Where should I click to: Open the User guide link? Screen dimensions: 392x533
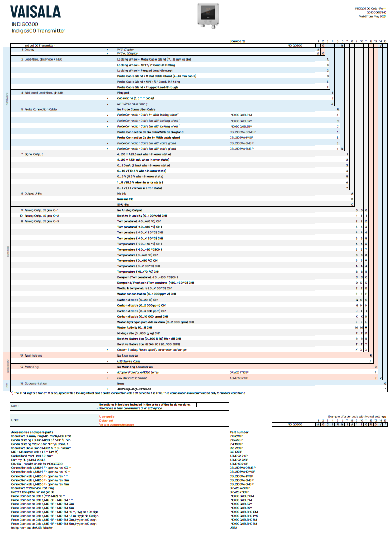(106, 417)
